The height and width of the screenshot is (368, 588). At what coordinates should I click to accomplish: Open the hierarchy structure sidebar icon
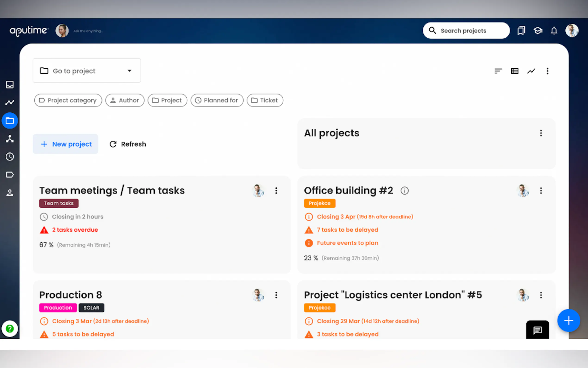point(10,139)
